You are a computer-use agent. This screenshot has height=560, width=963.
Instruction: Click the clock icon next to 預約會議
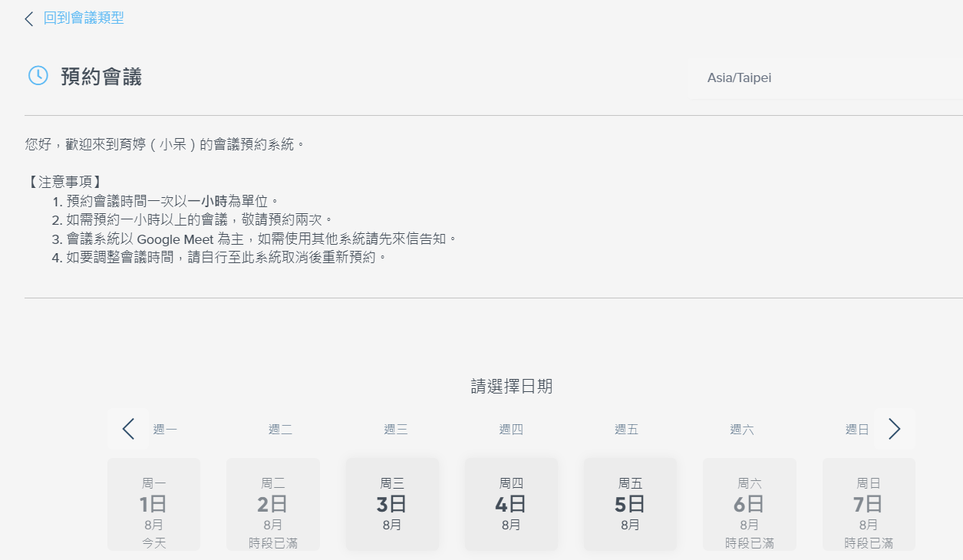point(38,75)
